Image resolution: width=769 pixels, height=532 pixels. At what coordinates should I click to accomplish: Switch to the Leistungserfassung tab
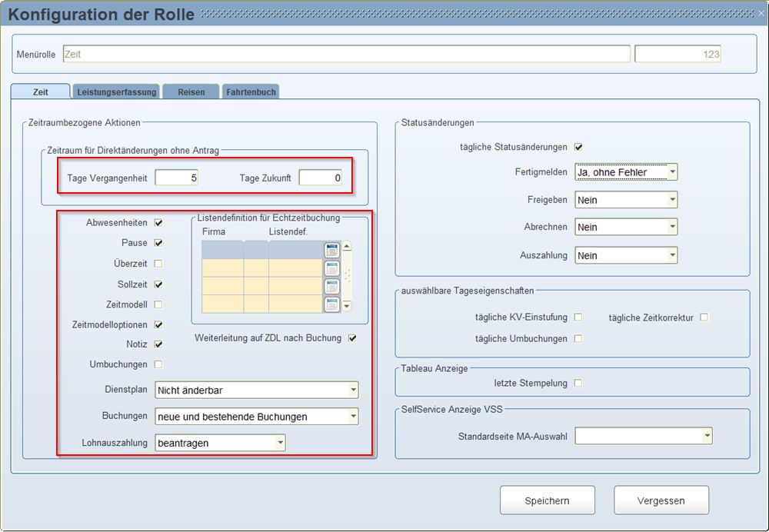tap(116, 92)
